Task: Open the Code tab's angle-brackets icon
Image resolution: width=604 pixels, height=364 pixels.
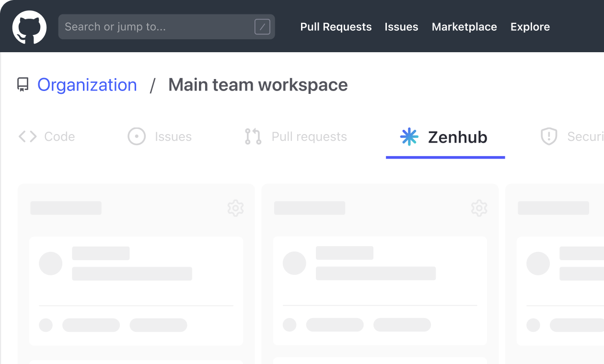Action: tap(27, 136)
